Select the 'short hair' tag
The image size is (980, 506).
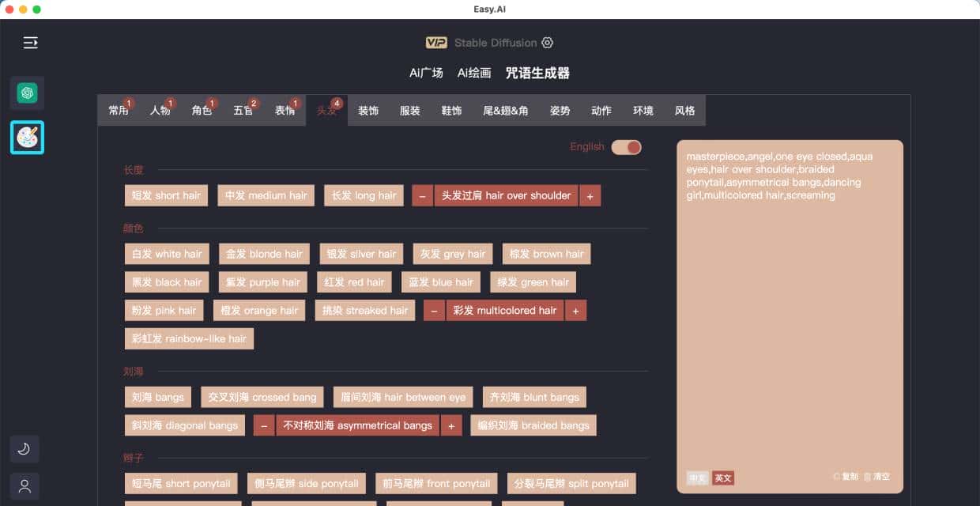click(x=166, y=195)
